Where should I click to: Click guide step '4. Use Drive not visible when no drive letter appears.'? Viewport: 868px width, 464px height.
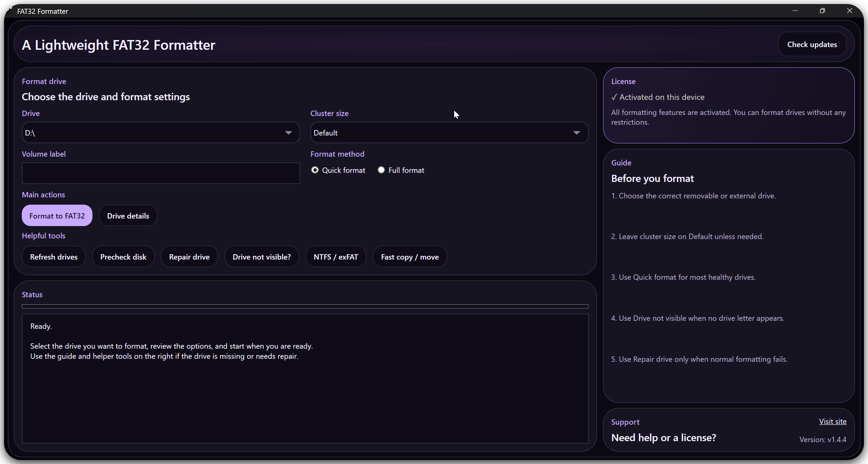[697, 318]
